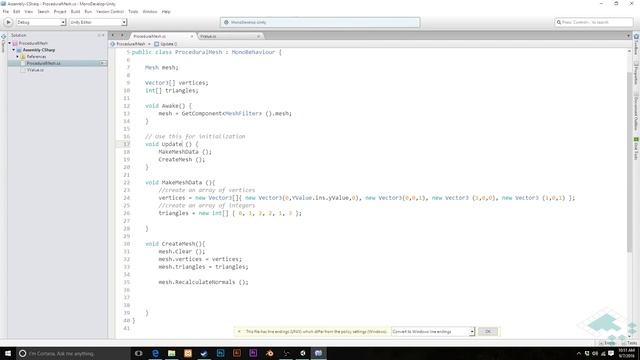Open the ProceduralMesh class breadcrumb dropdown
Viewport: 640px width, 360px height.
pos(131,44)
